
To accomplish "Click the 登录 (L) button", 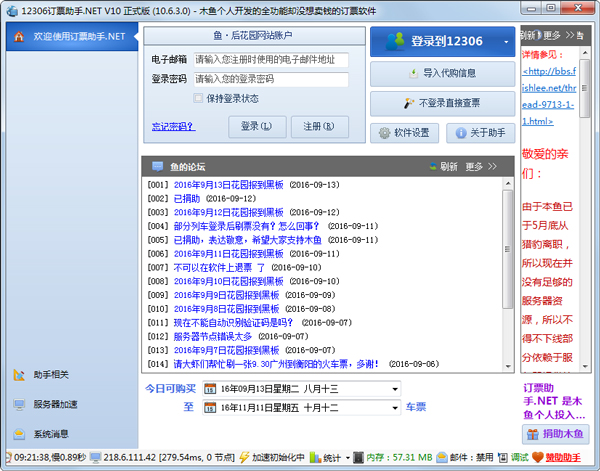I will click(257, 127).
